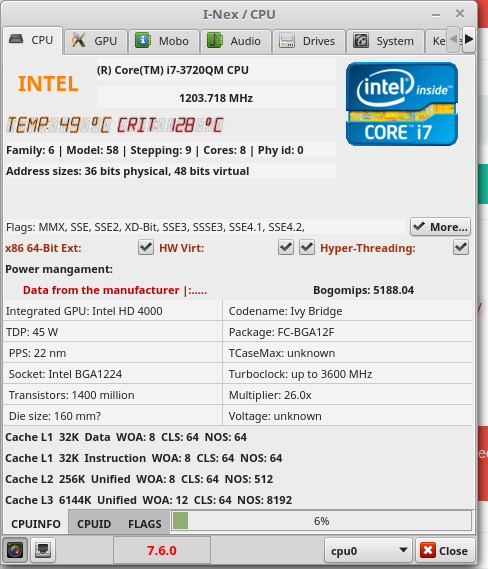488x569 pixels.
Task: Click the CRIT 128 °C readout
Action: pyautogui.click(x=170, y=125)
